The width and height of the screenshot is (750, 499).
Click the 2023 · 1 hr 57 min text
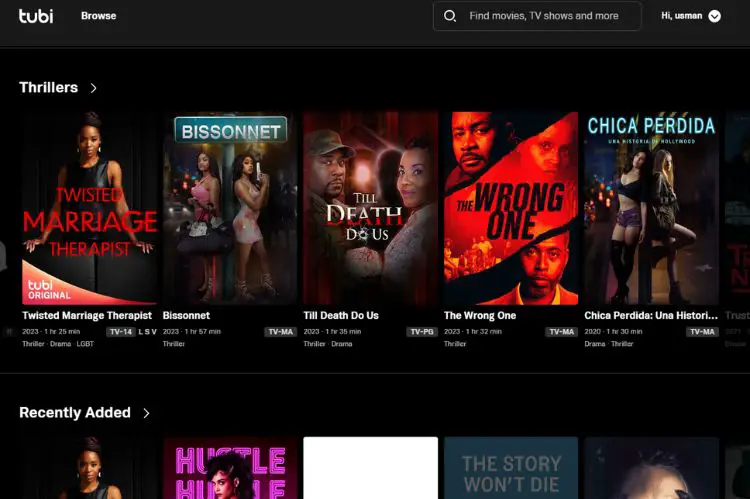point(192,332)
